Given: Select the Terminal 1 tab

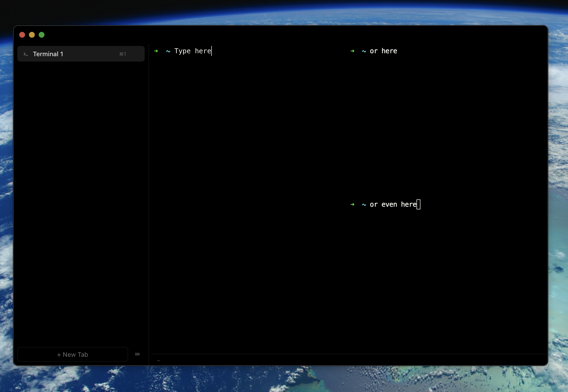Looking at the screenshot, I should point(74,54).
